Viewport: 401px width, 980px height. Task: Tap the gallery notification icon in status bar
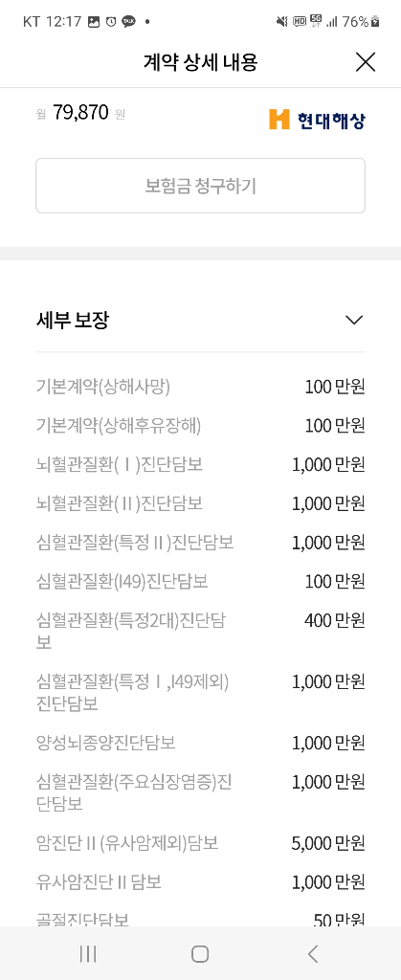point(94,22)
